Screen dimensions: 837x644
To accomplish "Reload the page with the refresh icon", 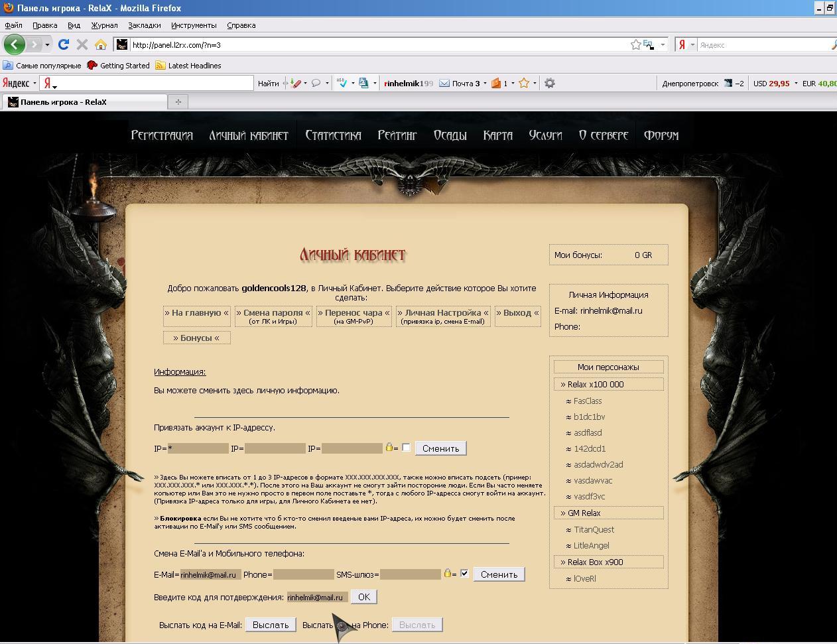I will coord(64,44).
